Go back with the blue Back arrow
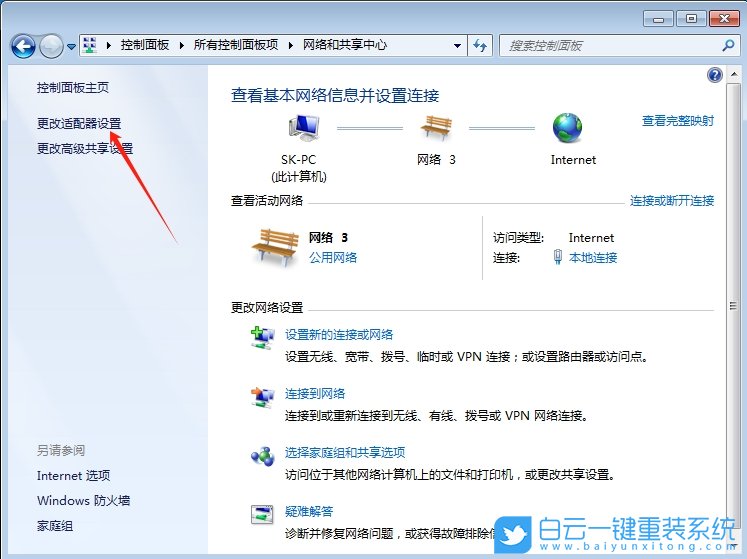 tap(23, 47)
